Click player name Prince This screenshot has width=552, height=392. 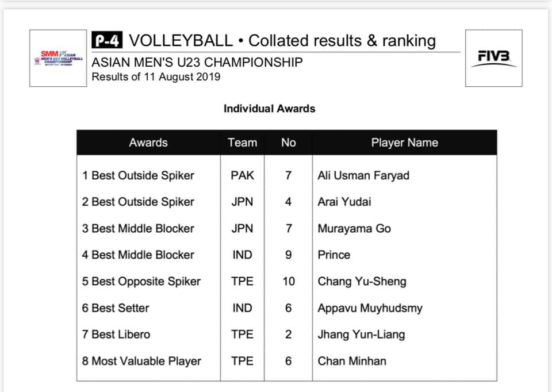point(333,255)
